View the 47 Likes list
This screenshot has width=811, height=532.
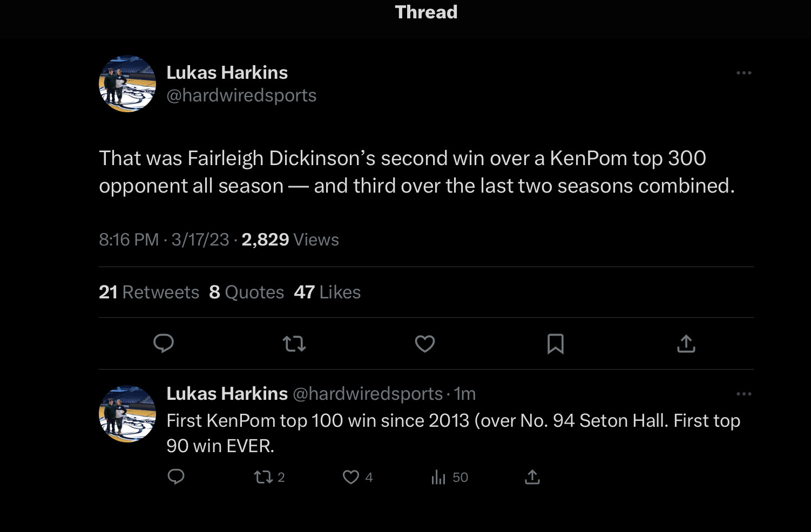[327, 292]
